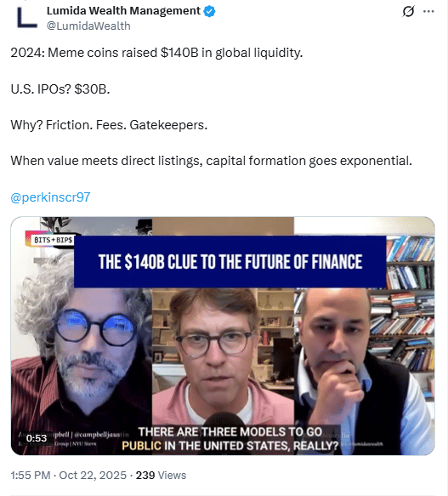448x496 pixels.
Task: Click the tweet line "U.S. IPOs? $30B."
Action: (60, 89)
